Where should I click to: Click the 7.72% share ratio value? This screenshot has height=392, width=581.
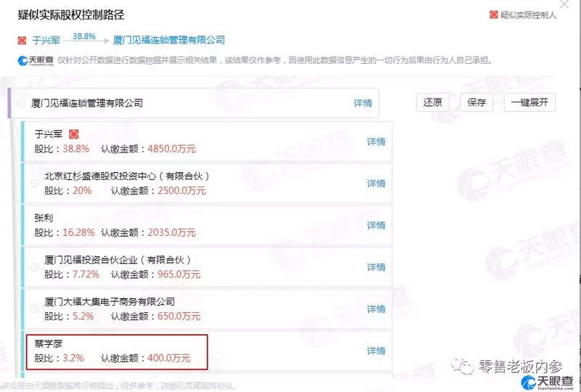coord(86,274)
